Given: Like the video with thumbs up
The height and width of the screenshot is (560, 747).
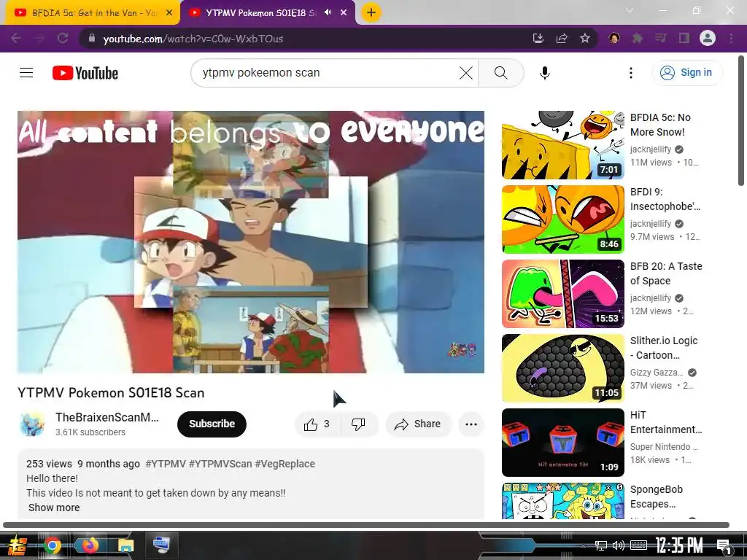Looking at the screenshot, I should [x=318, y=424].
